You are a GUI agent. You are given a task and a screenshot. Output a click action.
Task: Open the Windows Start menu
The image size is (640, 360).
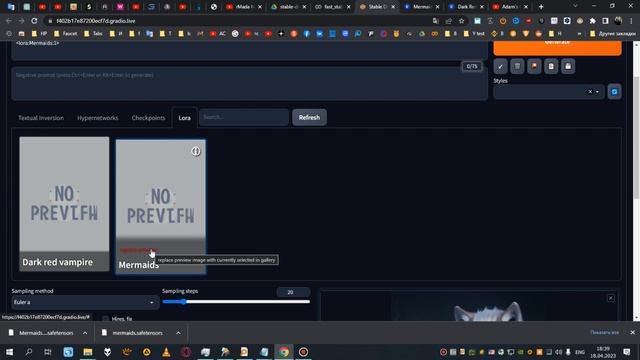[9, 352]
